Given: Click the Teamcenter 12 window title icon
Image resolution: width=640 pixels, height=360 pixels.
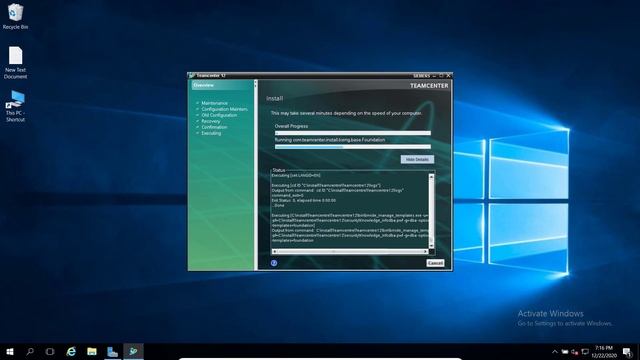Looking at the screenshot, I should coord(191,76).
